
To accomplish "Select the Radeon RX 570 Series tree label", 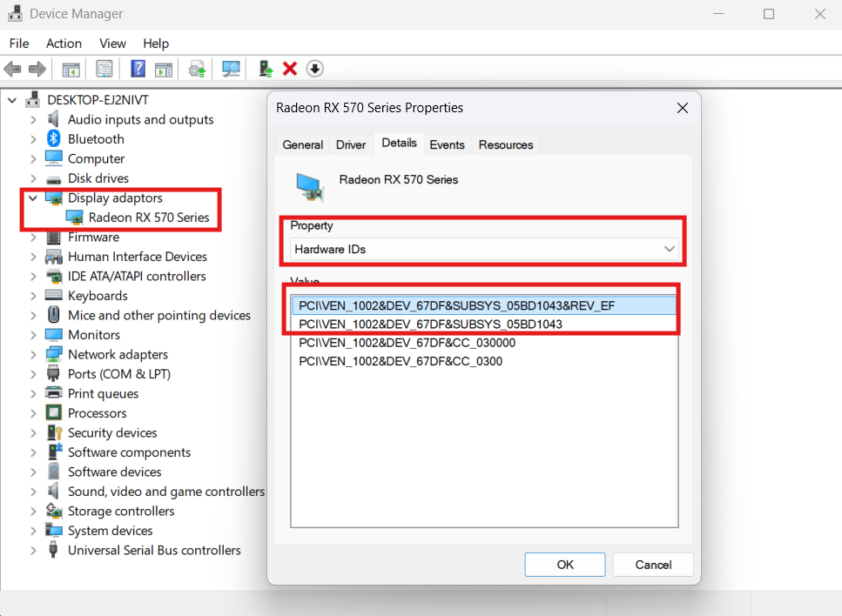I will (x=149, y=218).
